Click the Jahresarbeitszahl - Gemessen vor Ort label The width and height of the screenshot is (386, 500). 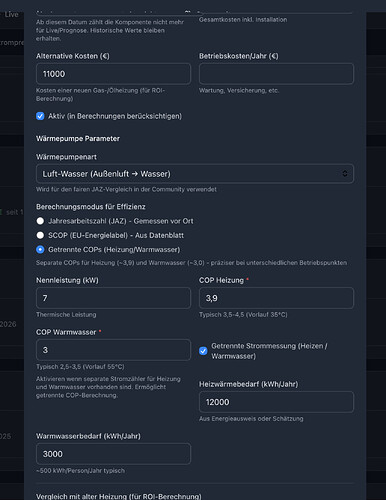point(121,221)
